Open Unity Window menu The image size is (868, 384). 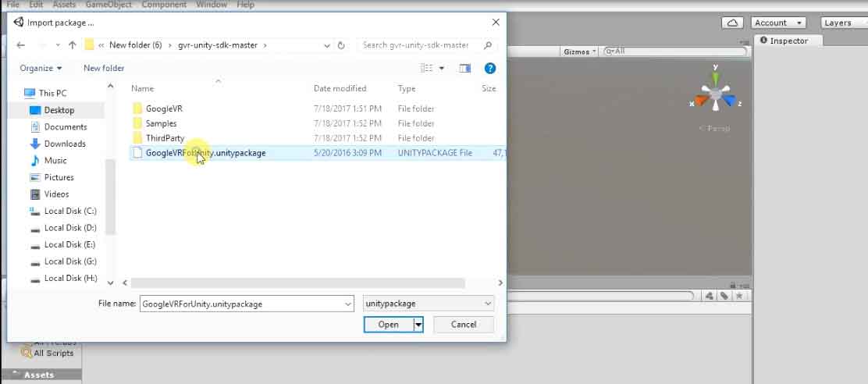pos(212,5)
